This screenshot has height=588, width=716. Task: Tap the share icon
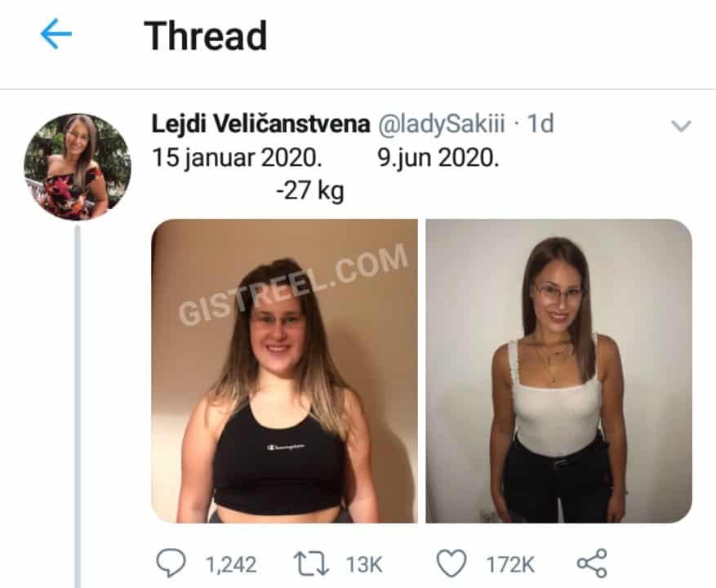click(592, 563)
